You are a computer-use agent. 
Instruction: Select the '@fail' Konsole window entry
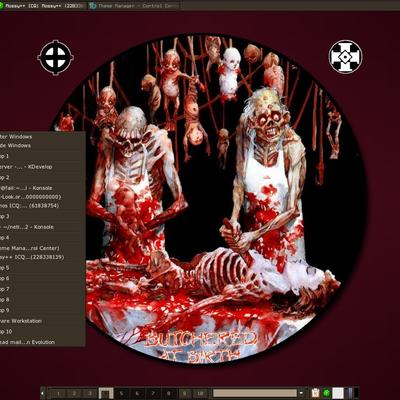[x=43, y=188]
